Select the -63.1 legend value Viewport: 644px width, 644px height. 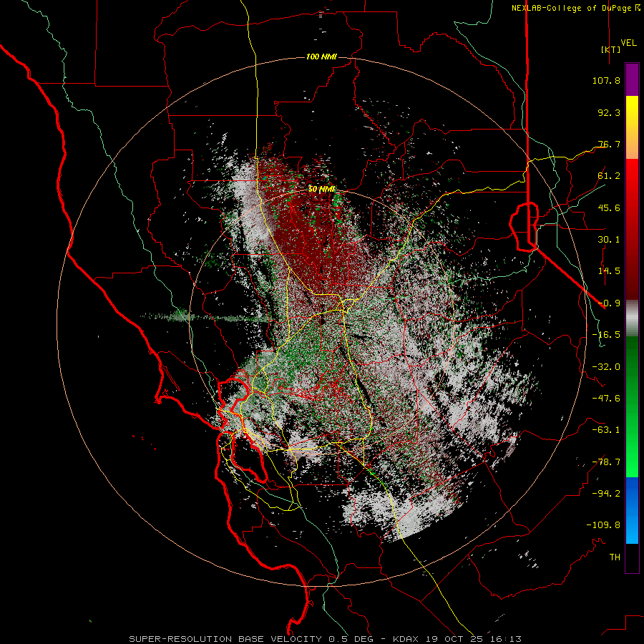tap(606, 430)
